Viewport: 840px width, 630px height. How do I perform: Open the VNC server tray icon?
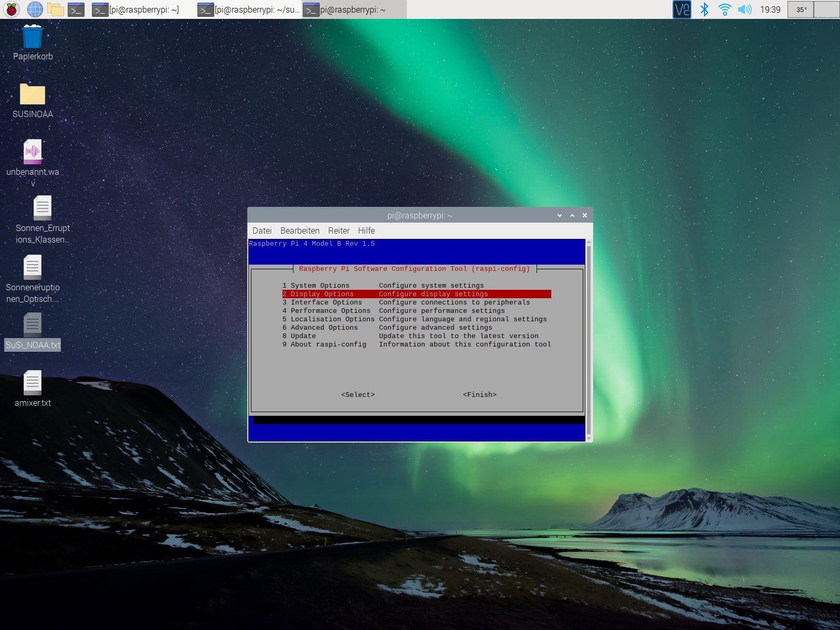tap(682, 9)
